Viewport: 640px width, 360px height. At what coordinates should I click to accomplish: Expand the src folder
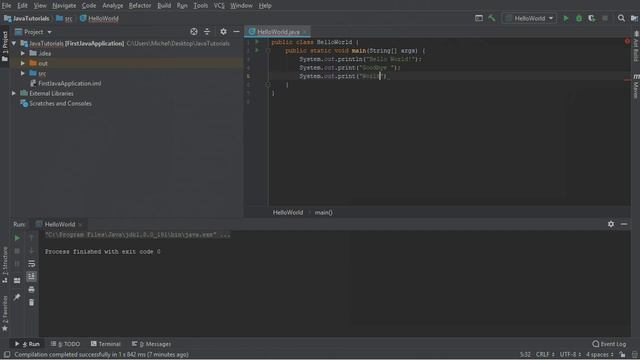click(x=23, y=73)
